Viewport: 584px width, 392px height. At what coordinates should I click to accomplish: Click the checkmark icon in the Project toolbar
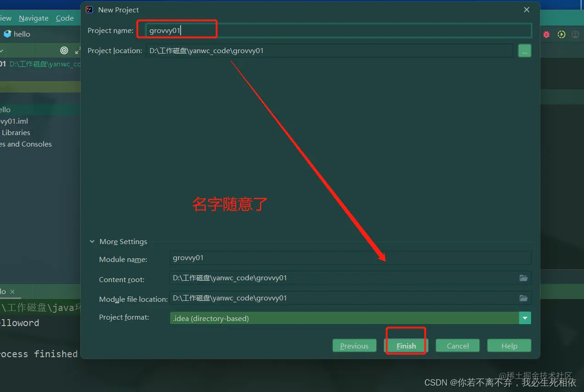pos(2,50)
